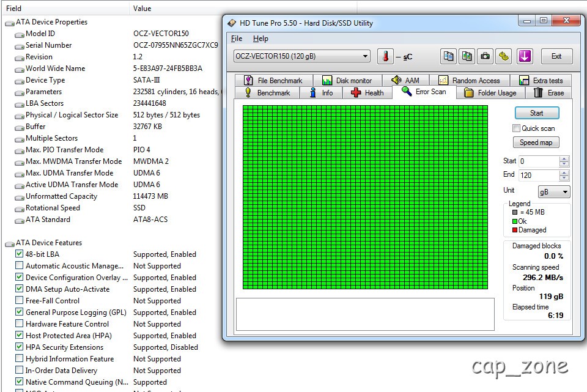The image size is (587, 392).
Task: Click the Speed map button
Action: coord(536,142)
